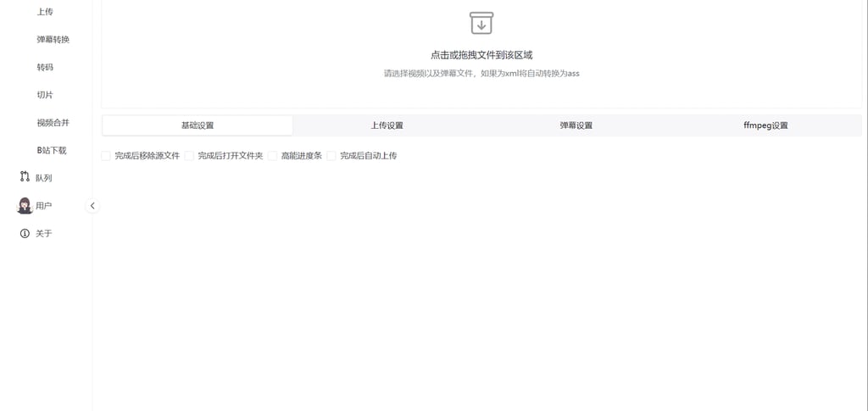This screenshot has height=411, width=868.
Task: Open the 用户 menu entry label
Action: click(44, 205)
